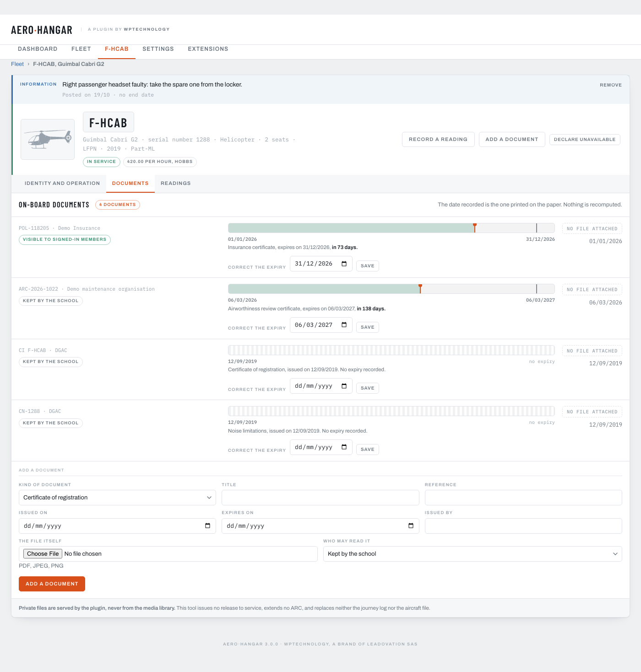Expand the Who may read it dropdown
Screen dimensions: 641x672
(x=473, y=554)
